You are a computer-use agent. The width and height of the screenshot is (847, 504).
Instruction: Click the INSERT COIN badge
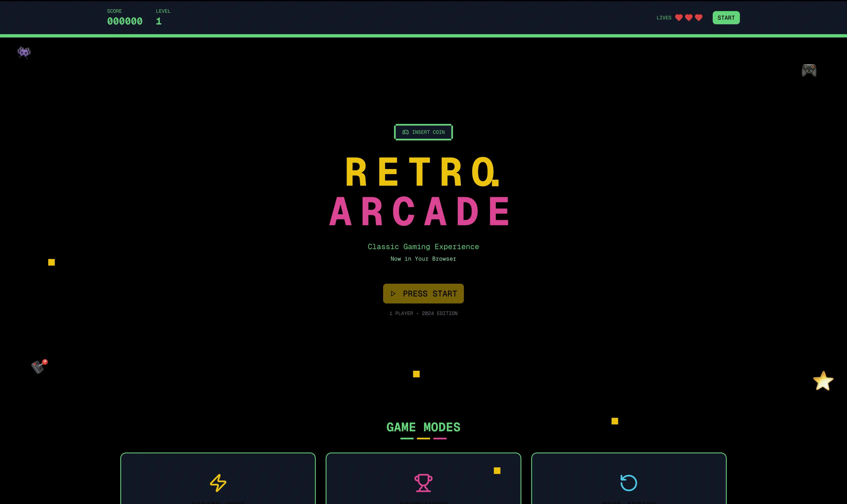pos(423,132)
